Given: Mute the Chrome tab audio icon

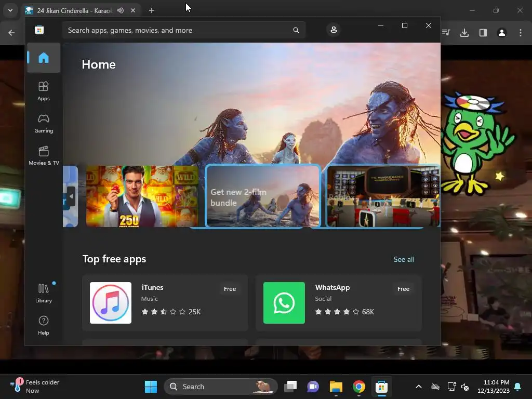Looking at the screenshot, I should [121, 10].
